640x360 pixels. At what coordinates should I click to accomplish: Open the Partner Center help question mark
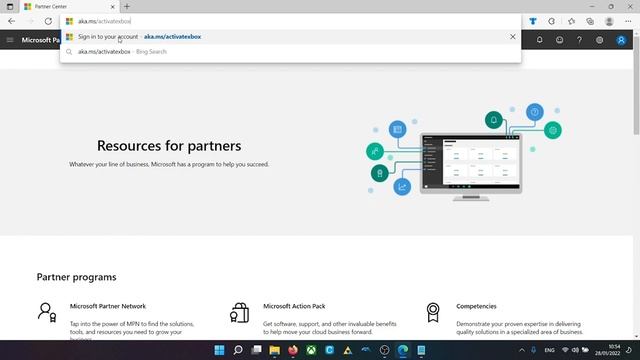579,40
